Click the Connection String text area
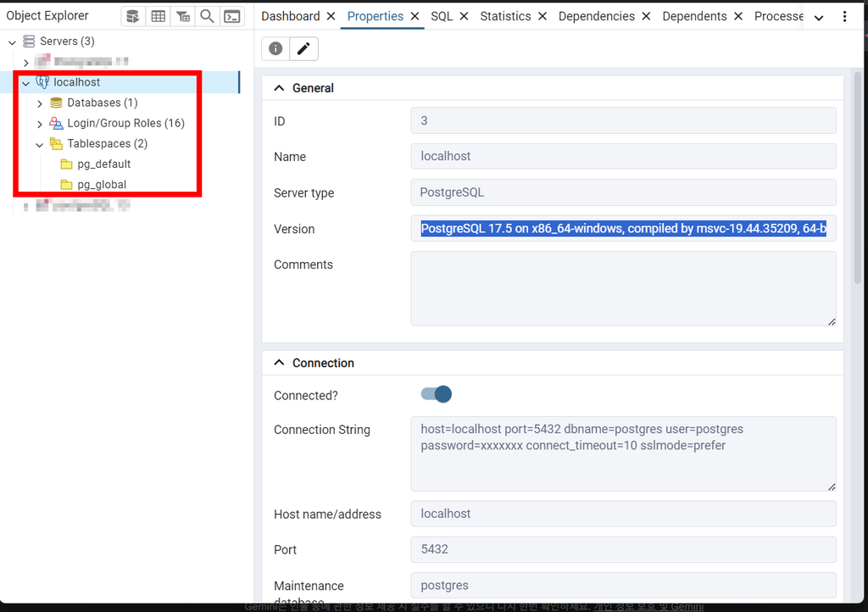The width and height of the screenshot is (868, 612). click(x=623, y=453)
